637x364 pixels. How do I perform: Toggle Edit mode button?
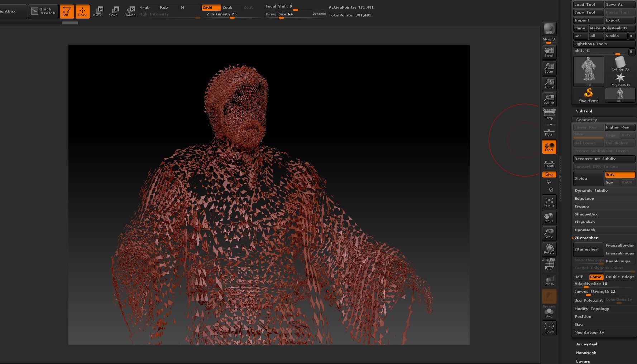(x=67, y=11)
